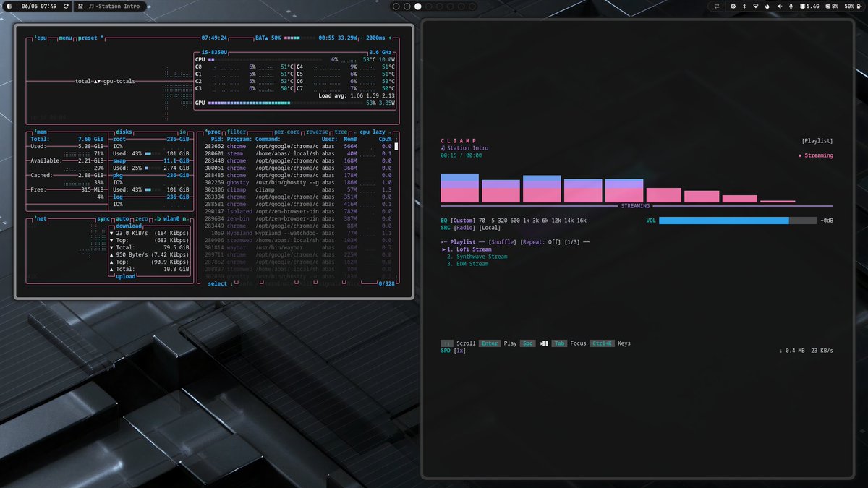The height and width of the screenshot is (488, 868).
Task: Select the cliamp process row 302306
Action: point(298,189)
